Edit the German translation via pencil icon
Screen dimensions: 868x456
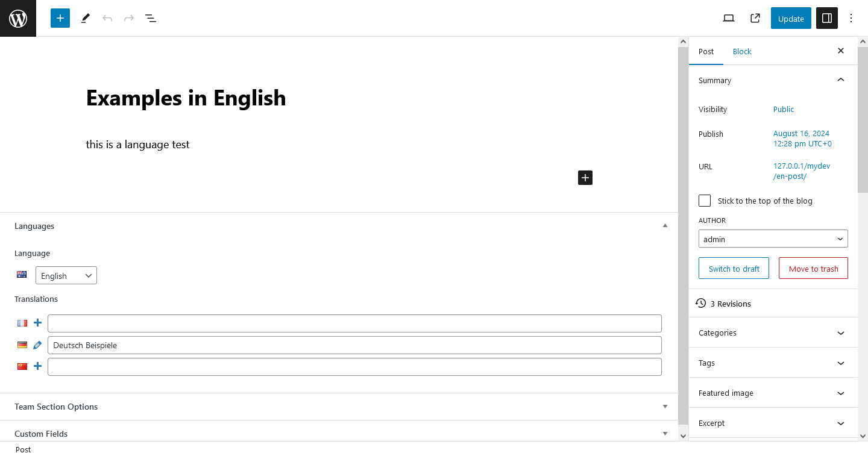click(x=37, y=345)
